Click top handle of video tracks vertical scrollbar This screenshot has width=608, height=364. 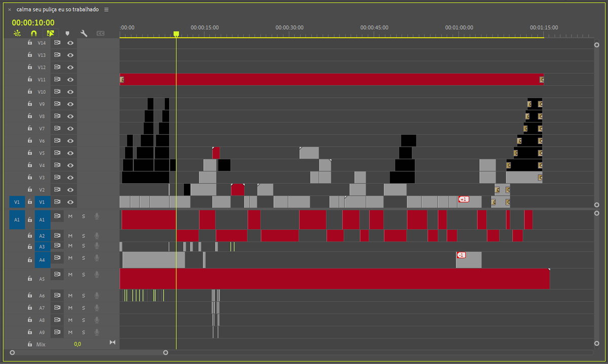pyautogui.click(x=597, y=45)
